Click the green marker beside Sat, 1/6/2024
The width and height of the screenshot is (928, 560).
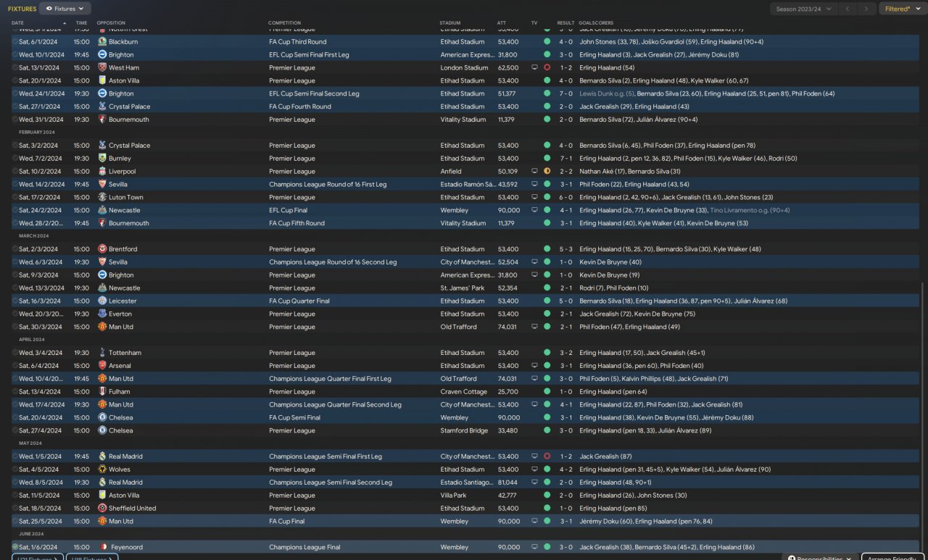(x=15, y=547)
